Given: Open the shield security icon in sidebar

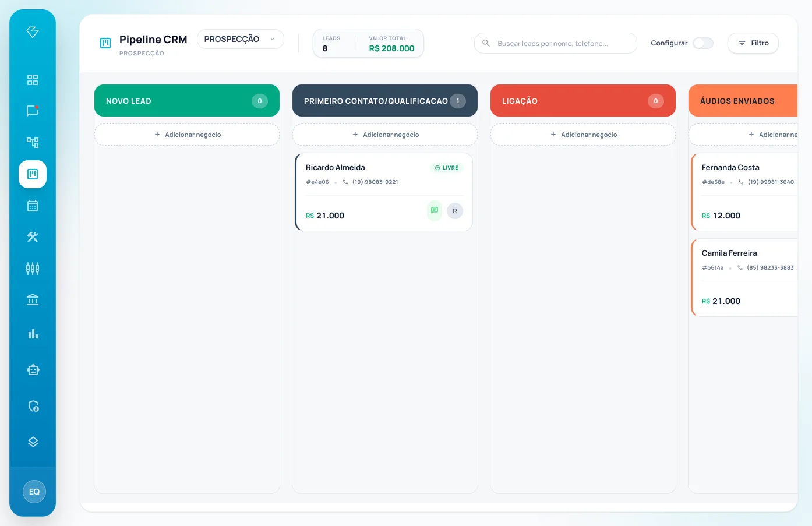Looking at the screenshot, I should [33, 406].
